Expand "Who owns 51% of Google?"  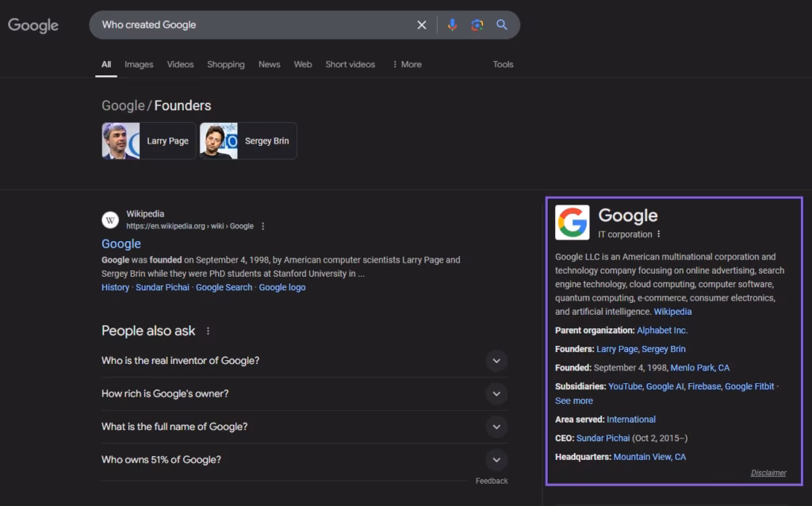tap(496, 459)
